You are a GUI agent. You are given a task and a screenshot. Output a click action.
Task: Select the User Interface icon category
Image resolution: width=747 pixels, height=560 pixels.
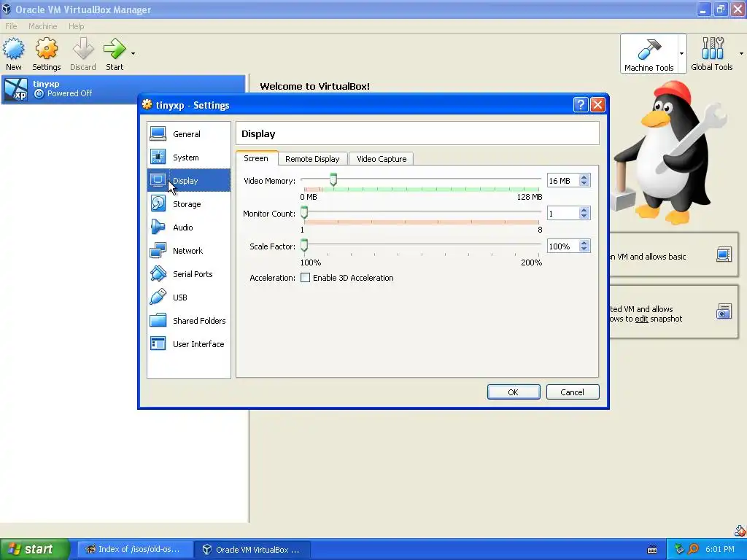pos(158,344)
